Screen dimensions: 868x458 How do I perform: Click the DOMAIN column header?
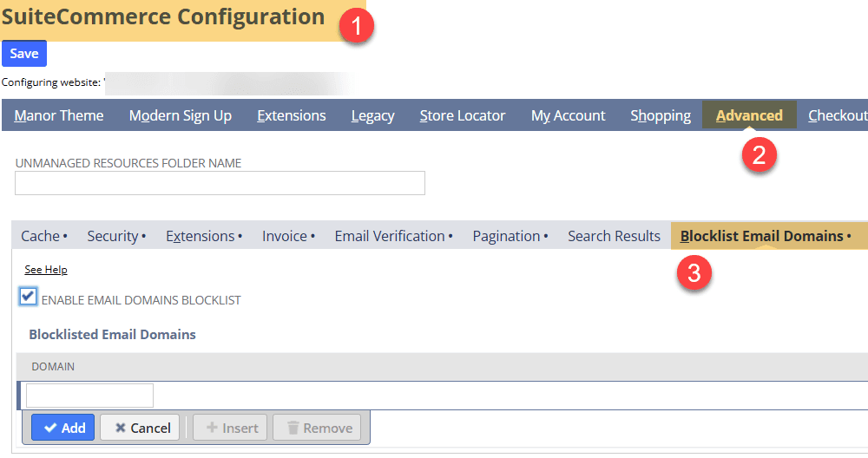(53, 367)
